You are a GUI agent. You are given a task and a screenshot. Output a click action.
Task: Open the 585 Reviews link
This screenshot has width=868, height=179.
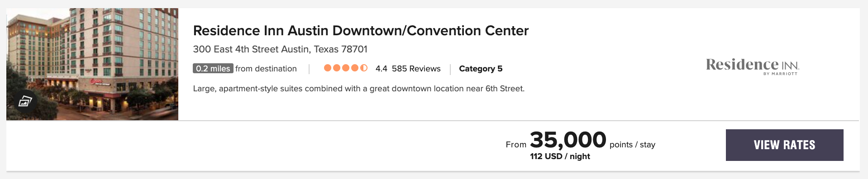click(x=416, y=69)
